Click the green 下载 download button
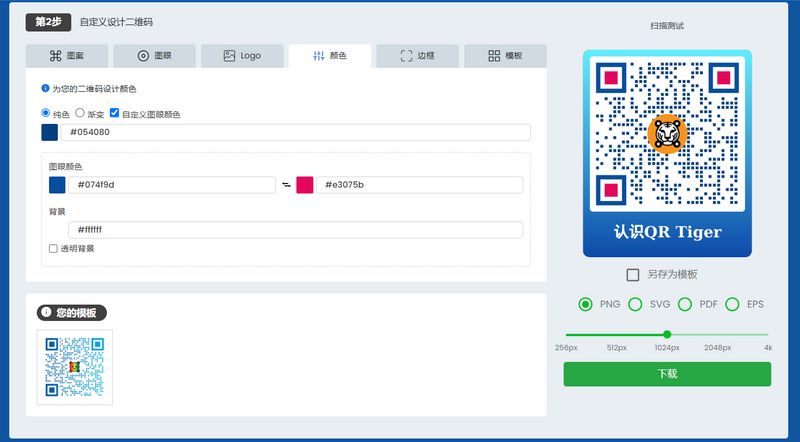The height and width of the screenshot is (442, 800). tap(667, 374)
